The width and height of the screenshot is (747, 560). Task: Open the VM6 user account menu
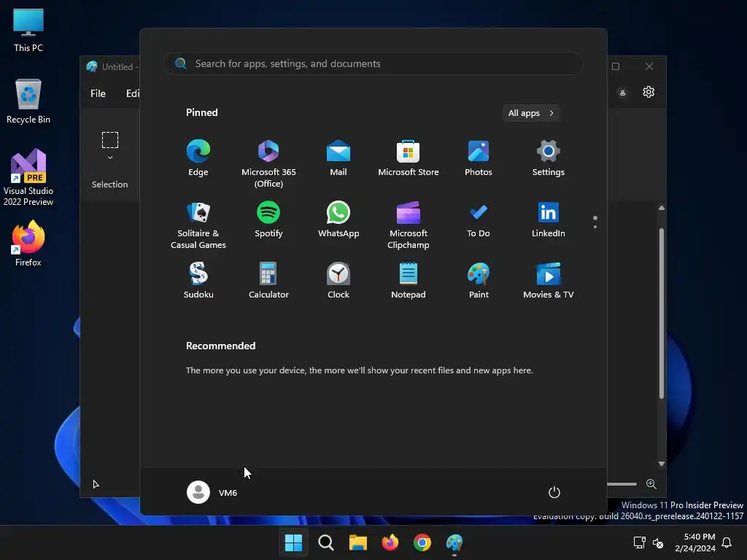(212, 492)
